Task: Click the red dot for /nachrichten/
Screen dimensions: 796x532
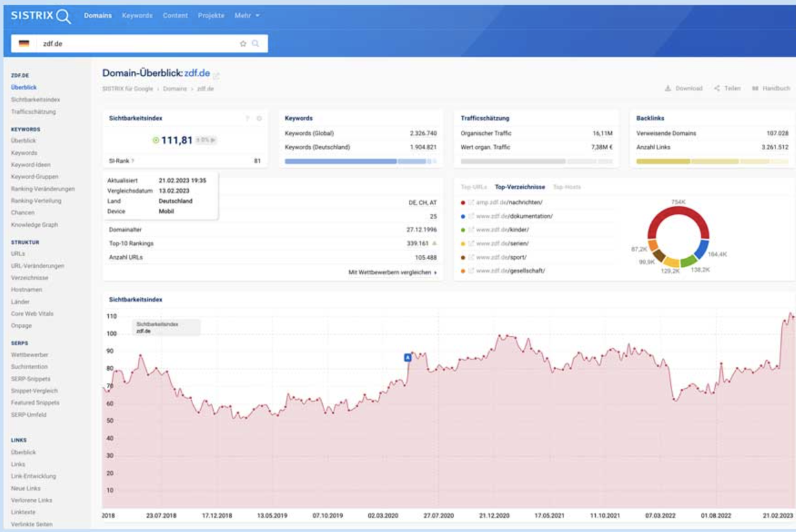Action: pos(463,203)
